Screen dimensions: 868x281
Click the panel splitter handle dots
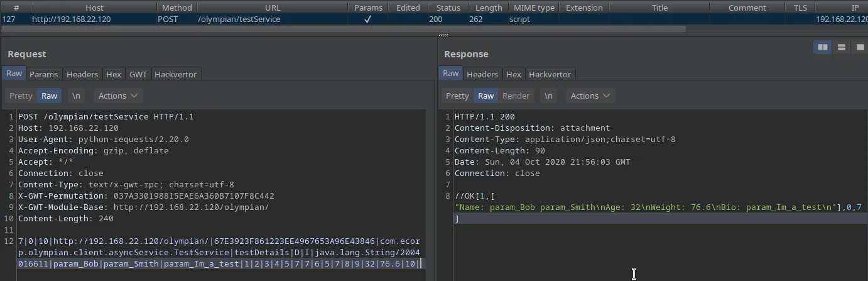point(443,35)
